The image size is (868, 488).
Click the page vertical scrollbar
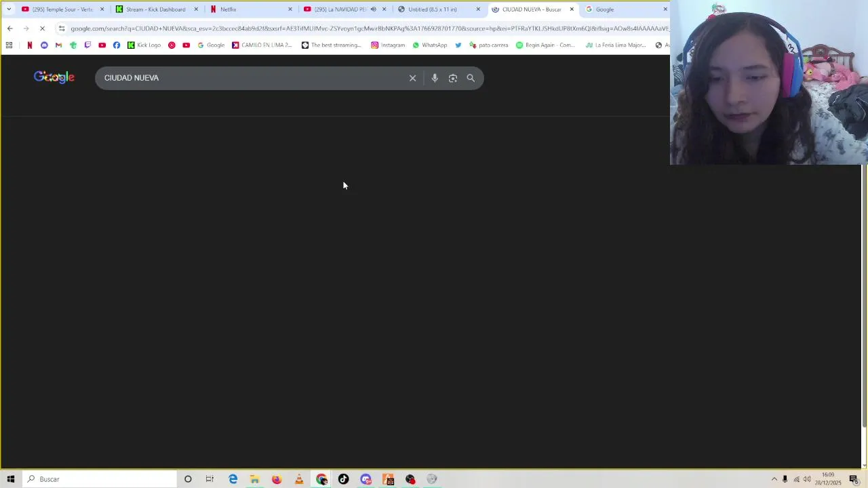click(864, 296)
